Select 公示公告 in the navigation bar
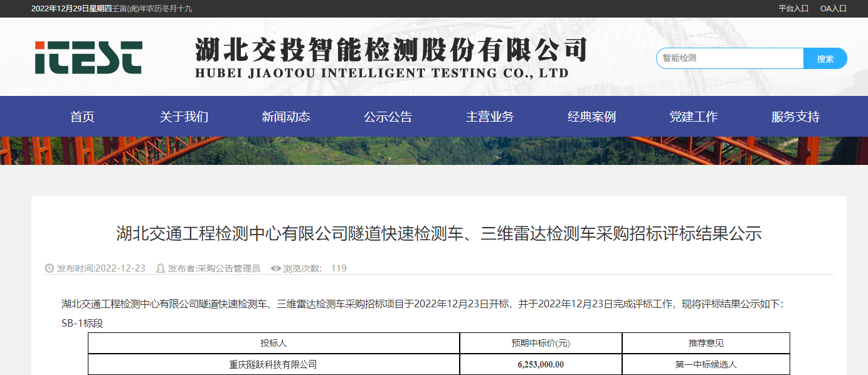868x375 pixels. [388, 117]
